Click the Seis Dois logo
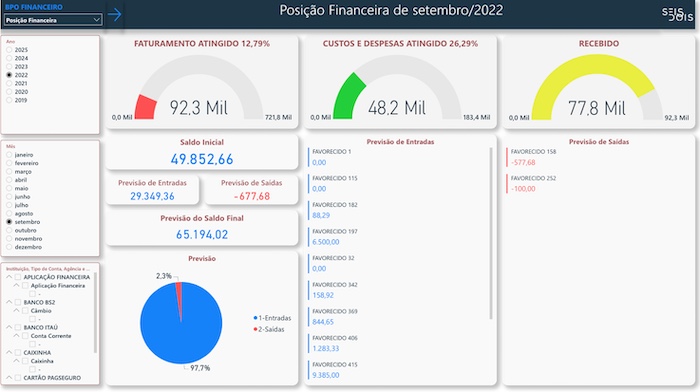The height and width of the screenshot is (392, 700). click(x=677, y=14)
